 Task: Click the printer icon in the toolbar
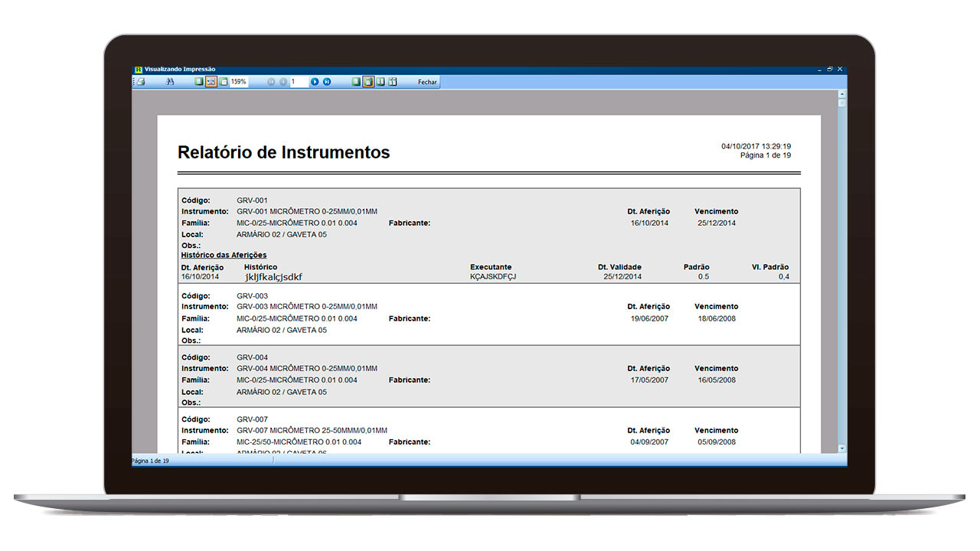click(141, 82)
